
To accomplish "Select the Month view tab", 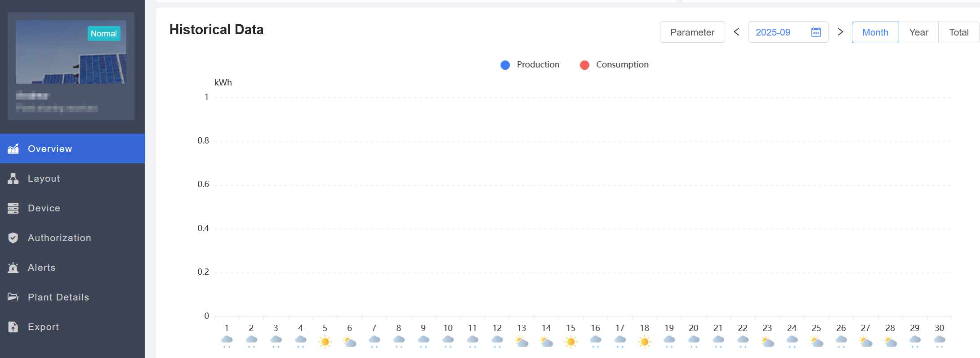I will pos(875,32).
